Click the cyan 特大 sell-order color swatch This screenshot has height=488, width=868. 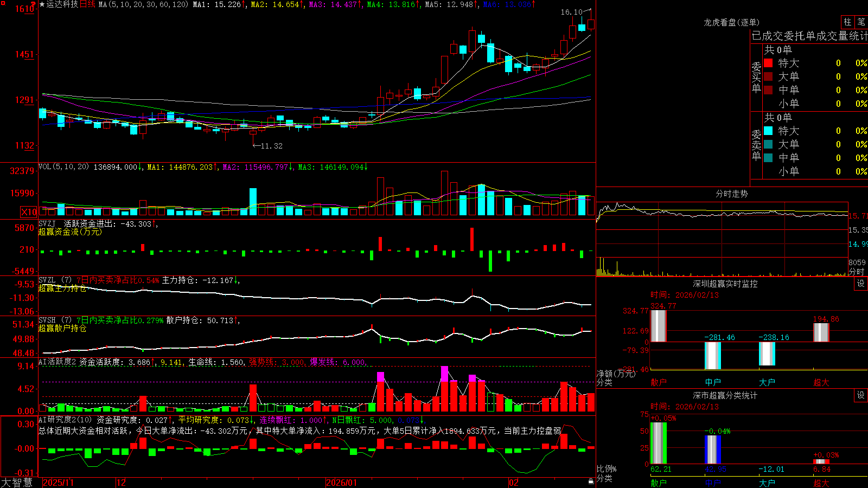tap(768, 131)
